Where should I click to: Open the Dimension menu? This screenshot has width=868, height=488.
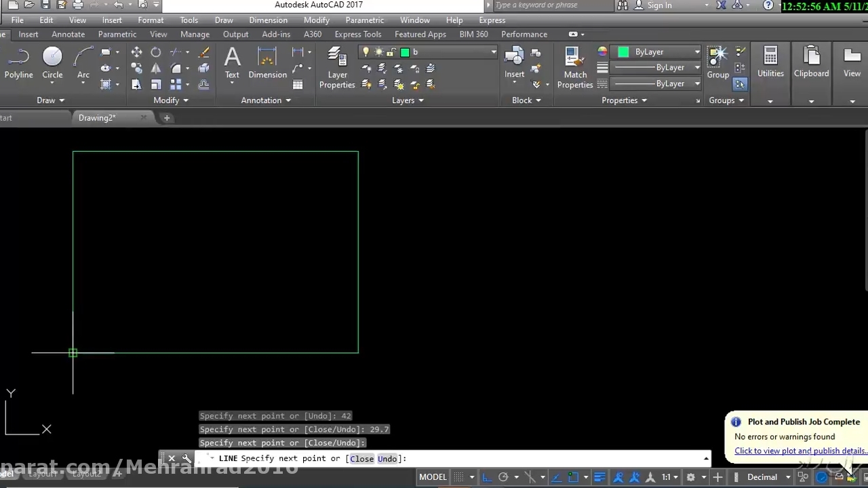268,20
